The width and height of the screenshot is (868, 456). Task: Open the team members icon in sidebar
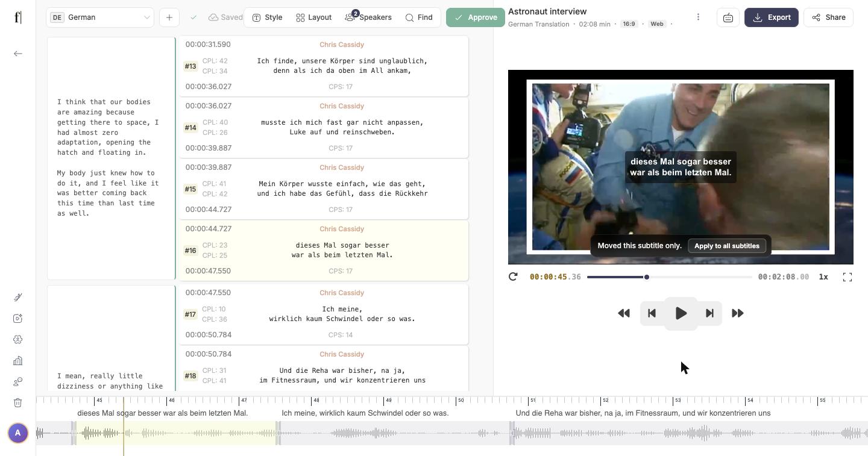(18, 381)
